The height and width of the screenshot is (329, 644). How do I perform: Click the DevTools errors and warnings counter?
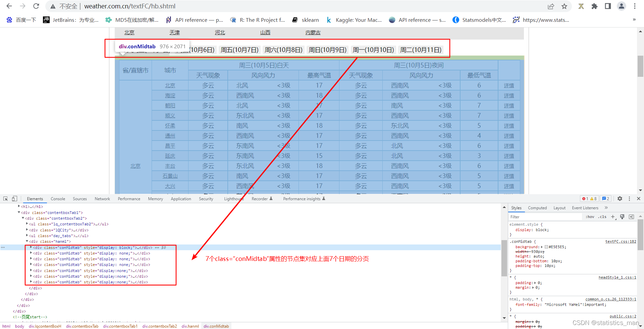[590, 199]
